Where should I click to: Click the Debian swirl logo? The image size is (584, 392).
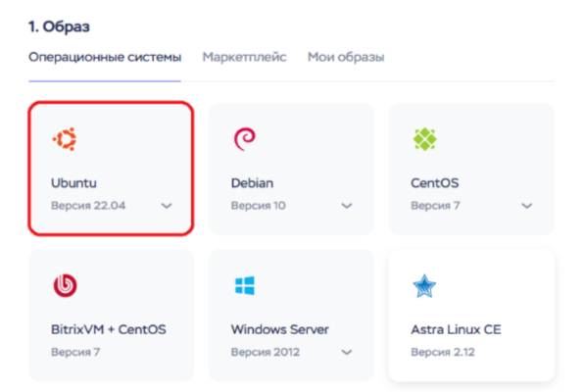pos(245,139)
